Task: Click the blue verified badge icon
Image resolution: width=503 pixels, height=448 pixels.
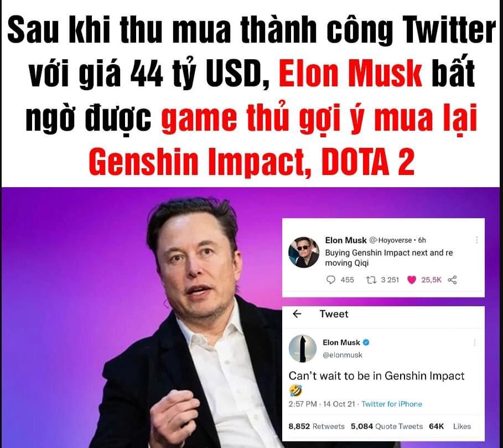Action: (x=366, y=342)
